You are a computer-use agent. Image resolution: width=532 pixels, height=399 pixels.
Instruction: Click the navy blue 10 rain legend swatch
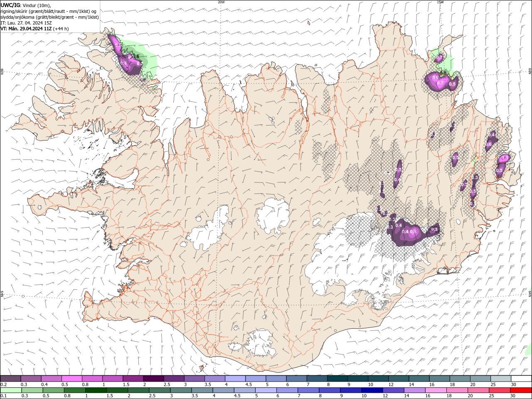(372, 390)
